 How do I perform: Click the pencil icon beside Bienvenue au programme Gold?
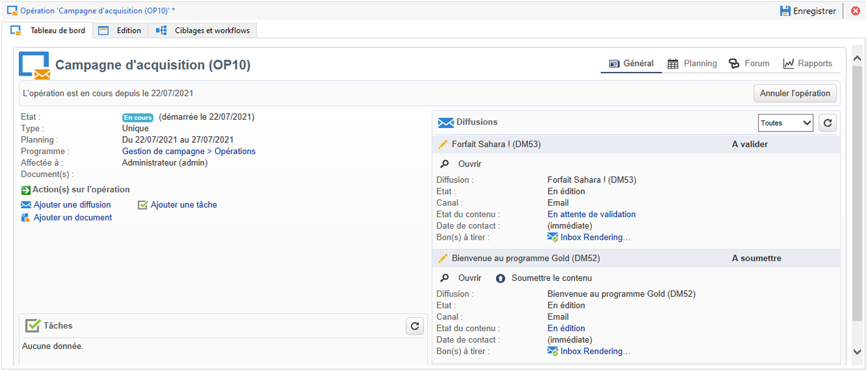[x=443, y=258]
